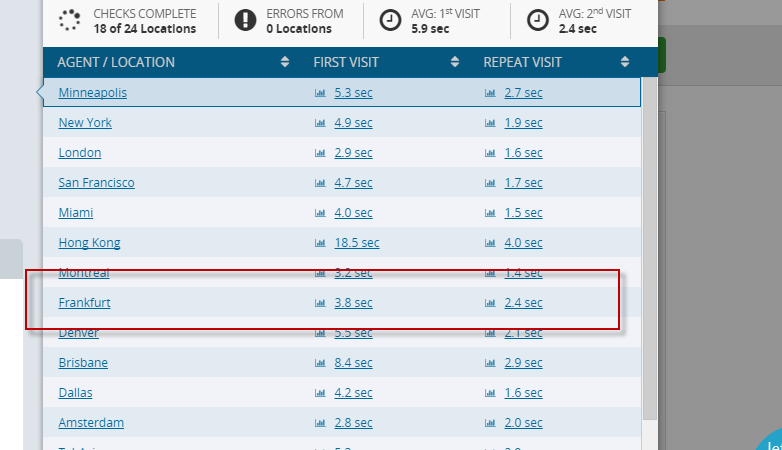The image size is (782, 450).
Task: Sort by First Visit column arrows
Action: tap(455, 62)
